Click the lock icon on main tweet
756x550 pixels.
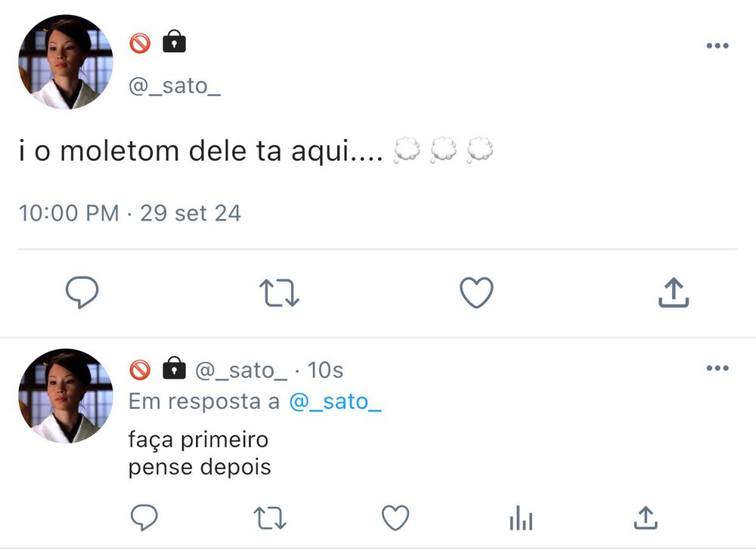(174, 42)
